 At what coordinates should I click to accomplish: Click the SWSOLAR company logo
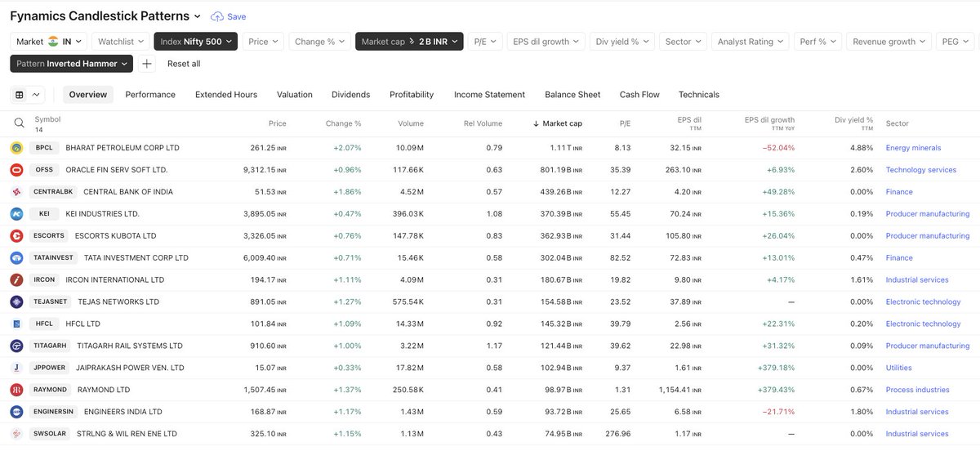click(x=16, y=434)
